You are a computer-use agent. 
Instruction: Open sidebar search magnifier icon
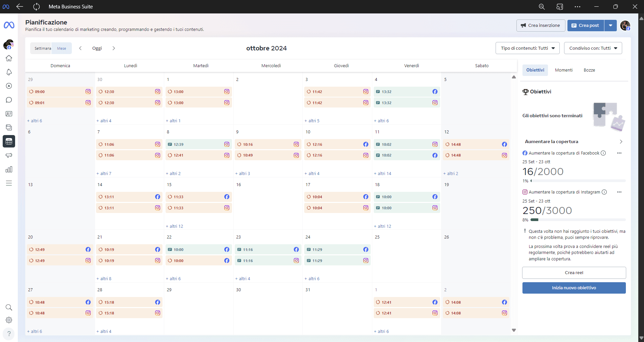(x=9, y=307)
